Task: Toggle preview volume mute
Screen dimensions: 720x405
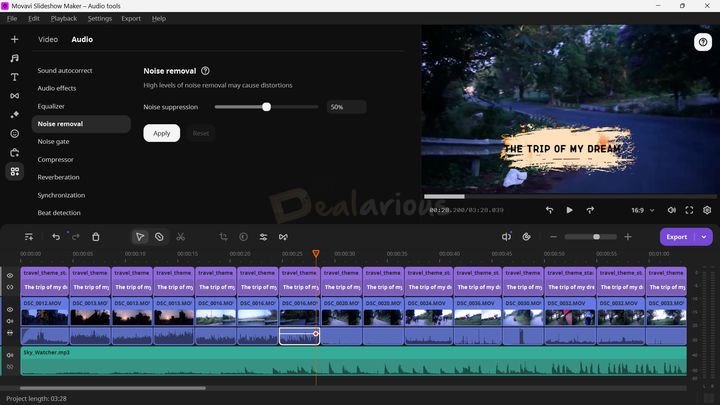Action: [x=671, y=210]
